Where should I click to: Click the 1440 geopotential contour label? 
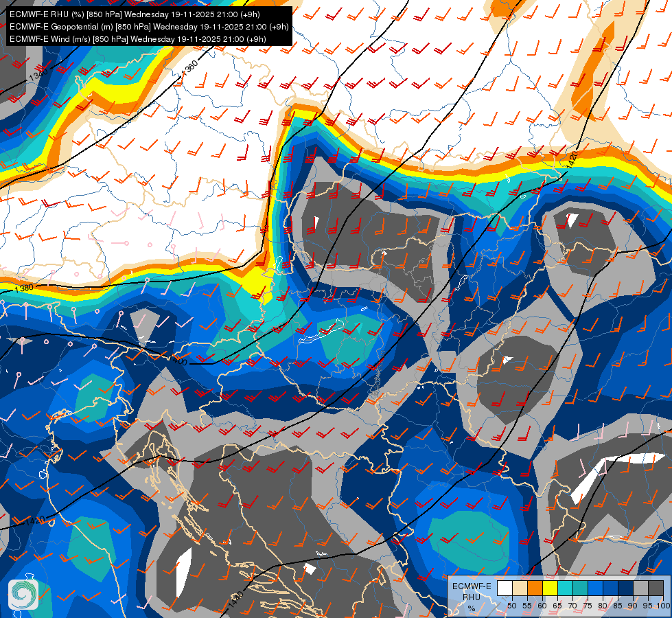point(235,599)
